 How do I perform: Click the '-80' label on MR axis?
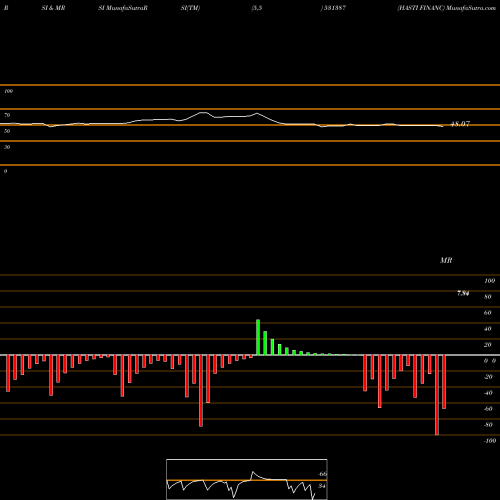click(488, 425)
